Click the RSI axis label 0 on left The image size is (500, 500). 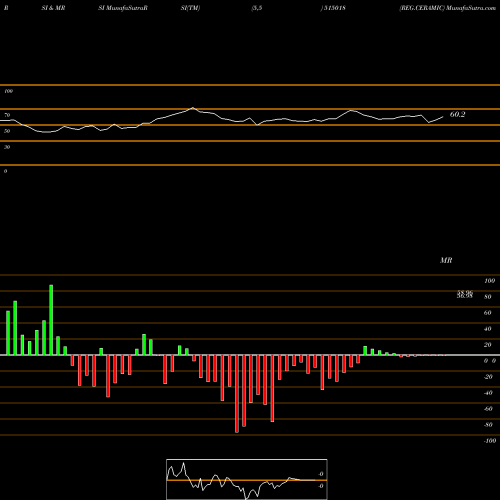pos(5,171)
